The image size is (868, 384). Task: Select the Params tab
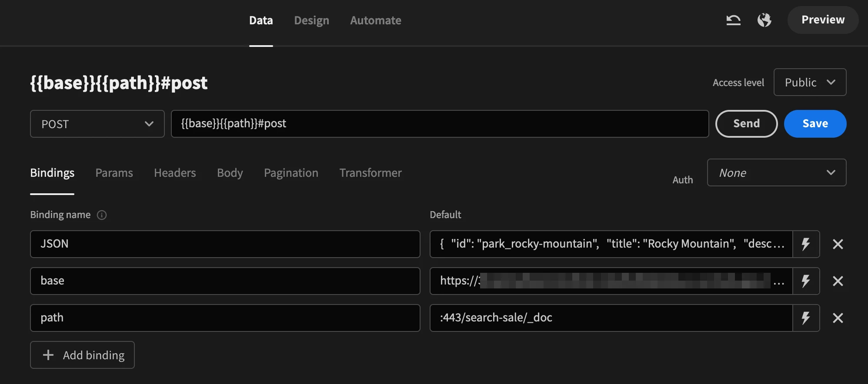(x=114, y=173)
